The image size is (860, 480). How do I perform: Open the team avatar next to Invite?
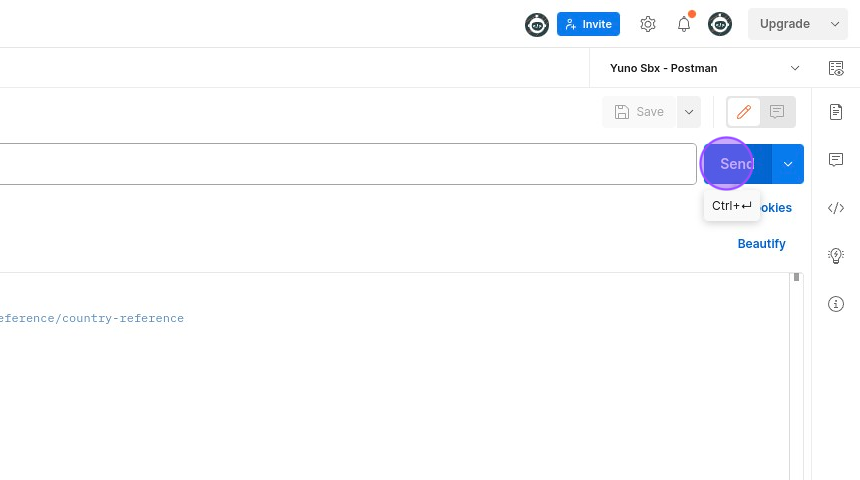coord(536,25)
